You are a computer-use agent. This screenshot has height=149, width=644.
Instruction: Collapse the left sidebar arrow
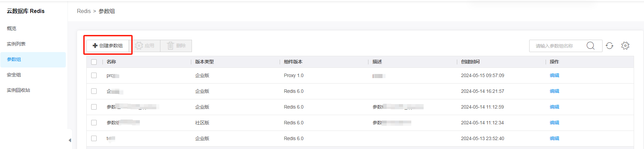[70, 140]
